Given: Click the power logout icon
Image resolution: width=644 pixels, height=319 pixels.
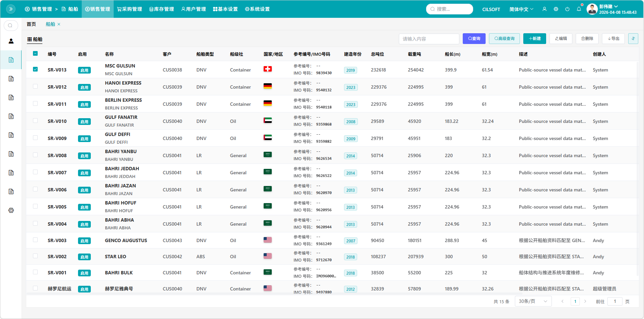Looking at the screenshot, I should (x=567, y=9).
